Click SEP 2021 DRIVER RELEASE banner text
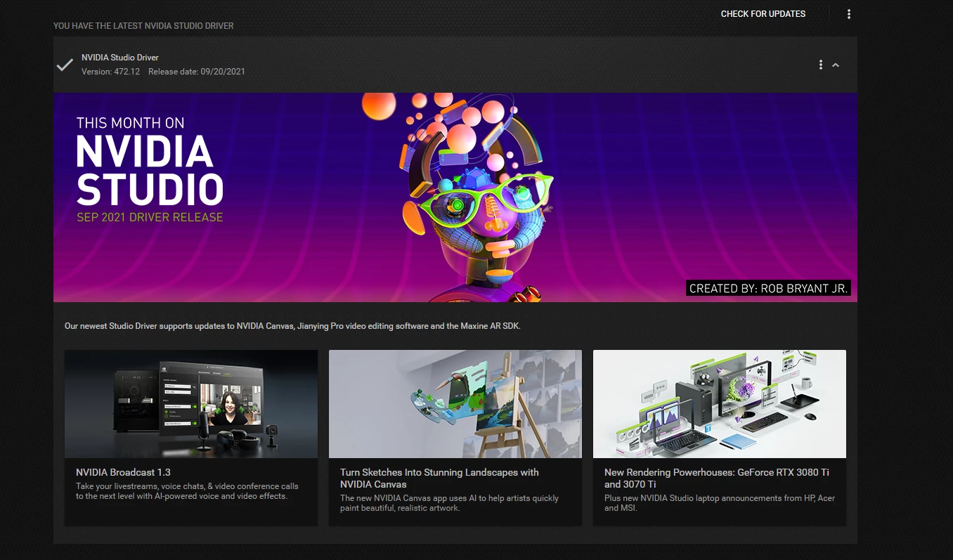Image resolution: width=953 pixels, height=560 pixels. (150, 217)
